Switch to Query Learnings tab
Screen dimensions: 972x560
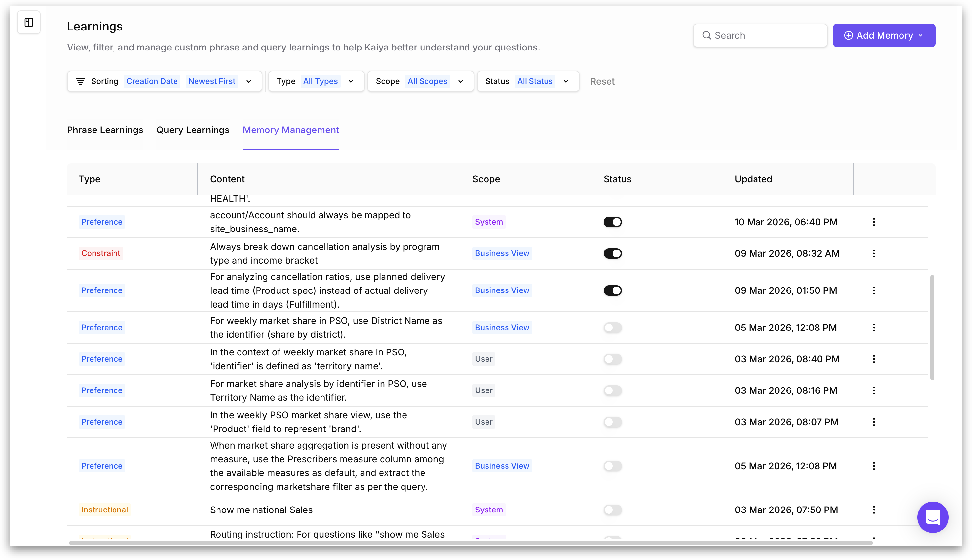(193, 130)
